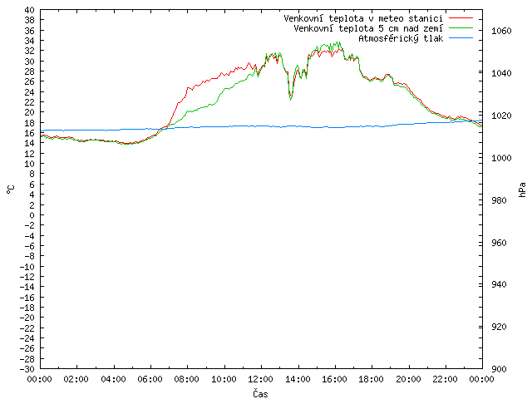This screenshot has height=399, width=532.
Task: Click legend text 'Venkovní teplota 5 cm nad zemí'
Action: point(368,28)
